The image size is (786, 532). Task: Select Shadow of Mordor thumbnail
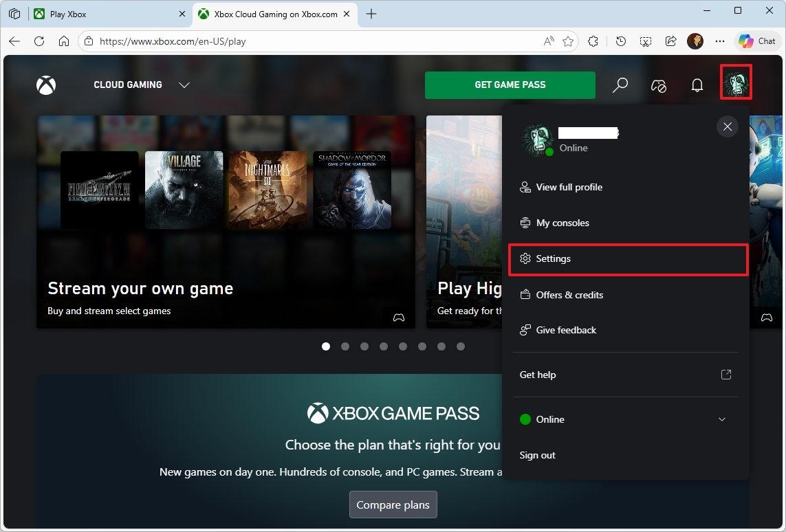click(x=352, y=190)
